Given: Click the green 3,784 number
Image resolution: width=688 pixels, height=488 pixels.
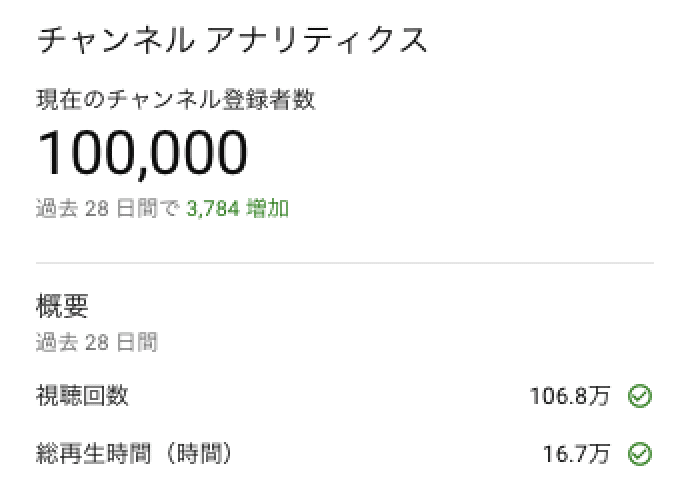Looking at the screenshot, I should 213,208.
